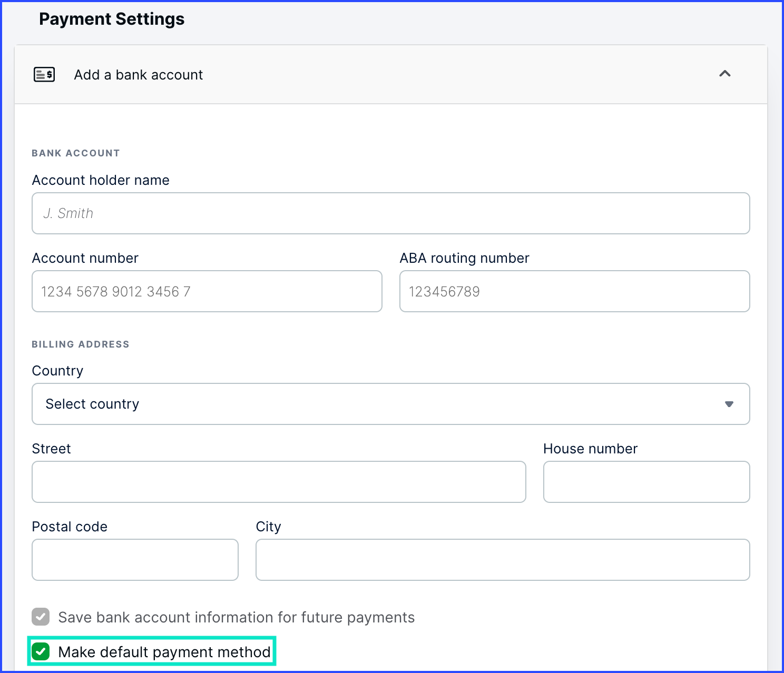Click the House number input box
This screenshot has width=784, height=673.
coord(646,482)
